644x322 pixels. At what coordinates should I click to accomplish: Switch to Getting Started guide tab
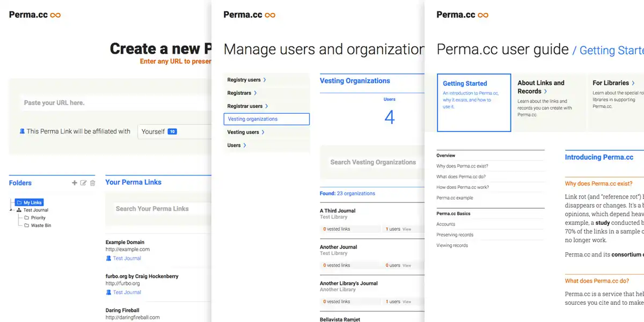(x=474, y=103)
